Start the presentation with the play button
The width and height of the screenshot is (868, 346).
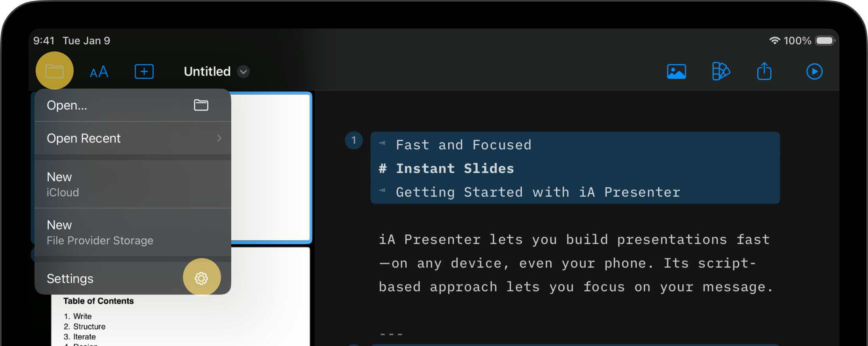coord(814,72)
